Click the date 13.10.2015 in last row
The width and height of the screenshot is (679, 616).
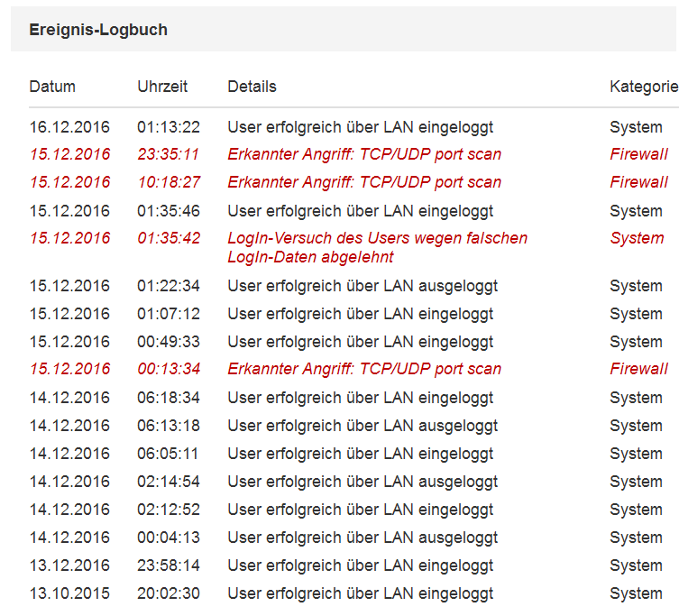click(69, 593)
